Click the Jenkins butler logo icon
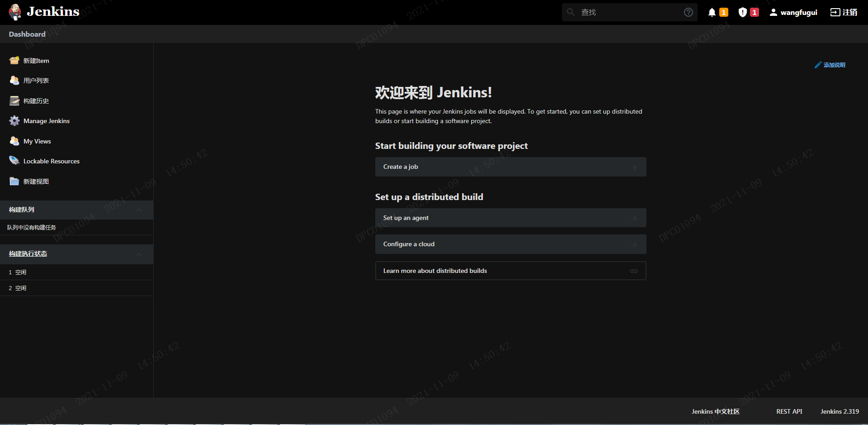This screenshot has height=425, width=868. [15, 12]
